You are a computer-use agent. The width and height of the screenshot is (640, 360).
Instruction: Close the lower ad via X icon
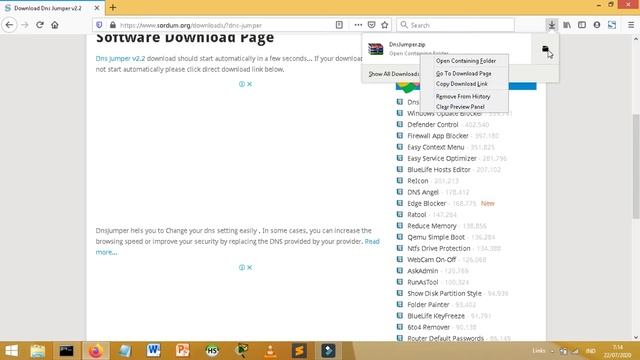249,267
